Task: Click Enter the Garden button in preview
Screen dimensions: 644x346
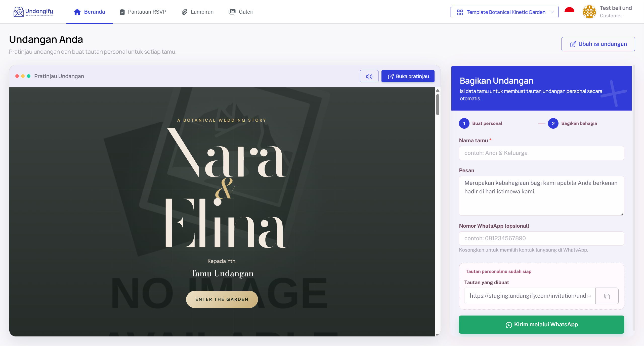Action: (222, 299)
